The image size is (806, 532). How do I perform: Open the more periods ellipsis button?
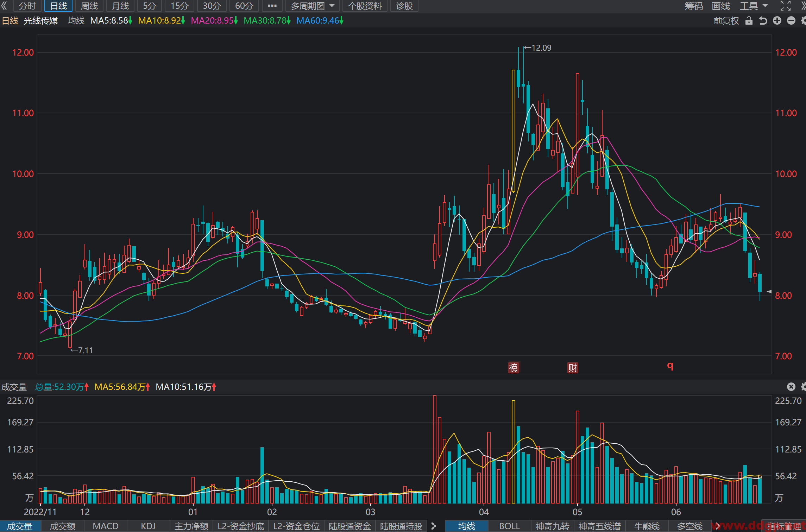[272, 6]
